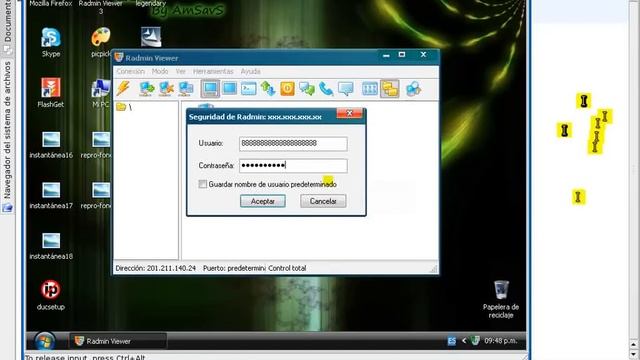Click the Control total status bar text
640x360 pixels.
coord(287,268)
